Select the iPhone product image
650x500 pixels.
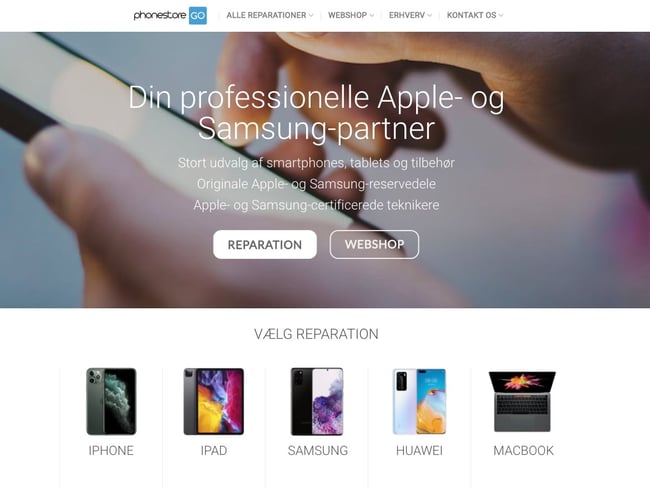coord(111,401)
